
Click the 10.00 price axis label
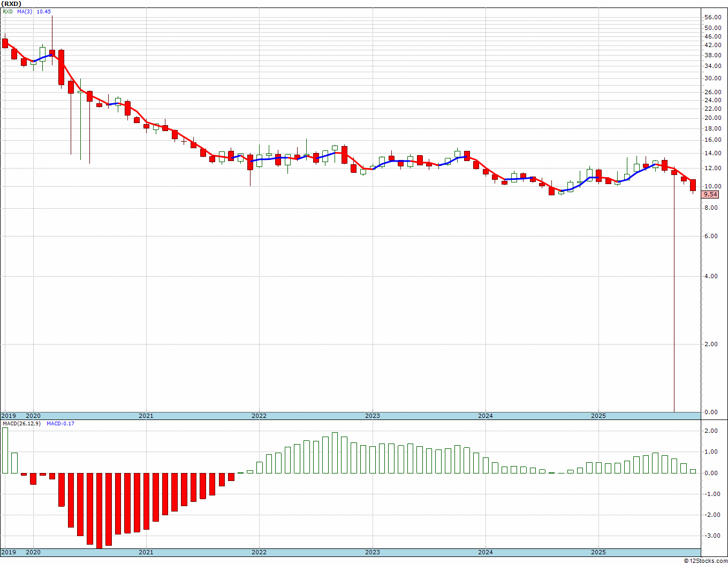pos(712,187)
